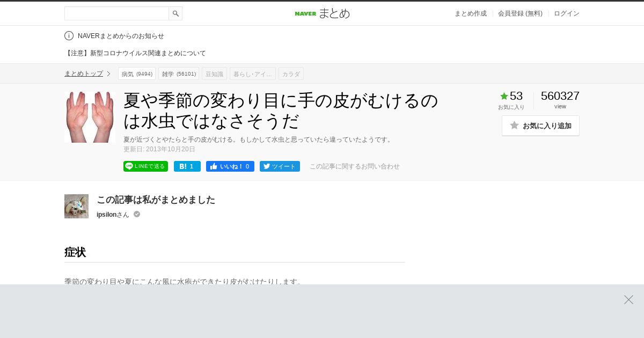Screen dimensions: 644x338
Task: Like the article with Facebook いいね！
Action: click(230, 166)
